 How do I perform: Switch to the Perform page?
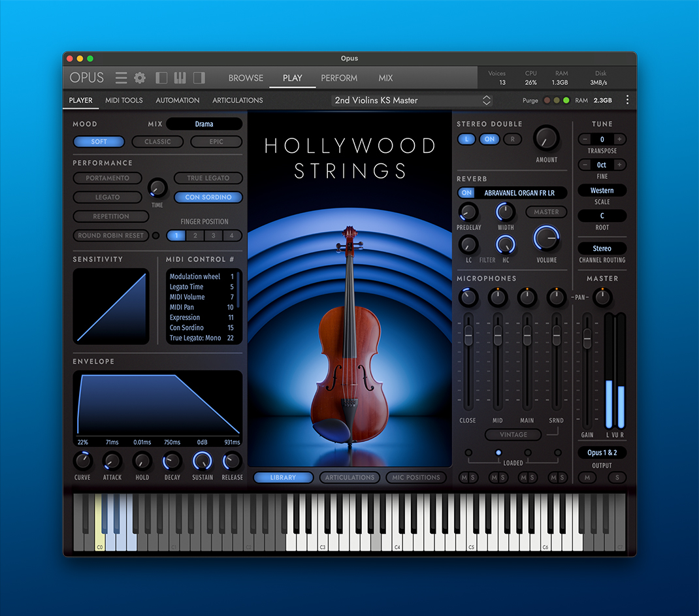[339, 78]
